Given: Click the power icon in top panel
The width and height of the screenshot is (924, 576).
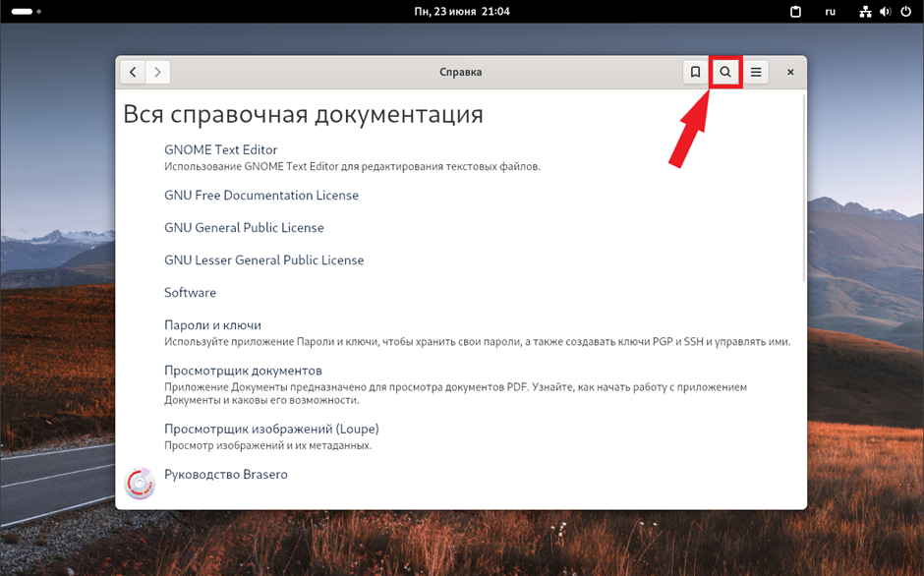Looking at the screenshot, I should coord(904,12).
